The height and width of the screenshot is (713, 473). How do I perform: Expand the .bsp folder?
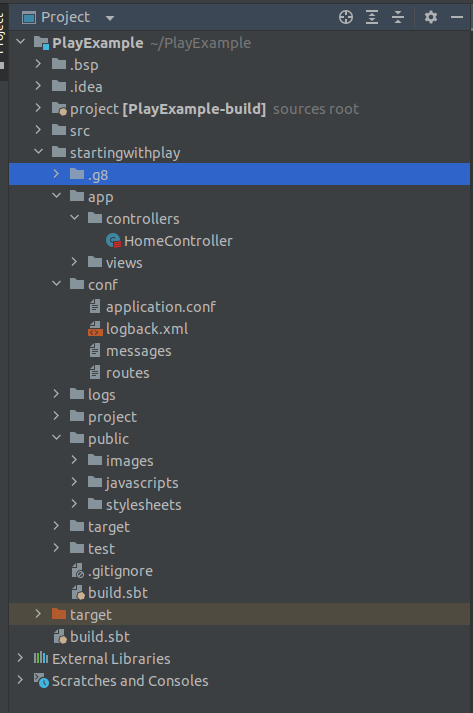click(38, 64)
